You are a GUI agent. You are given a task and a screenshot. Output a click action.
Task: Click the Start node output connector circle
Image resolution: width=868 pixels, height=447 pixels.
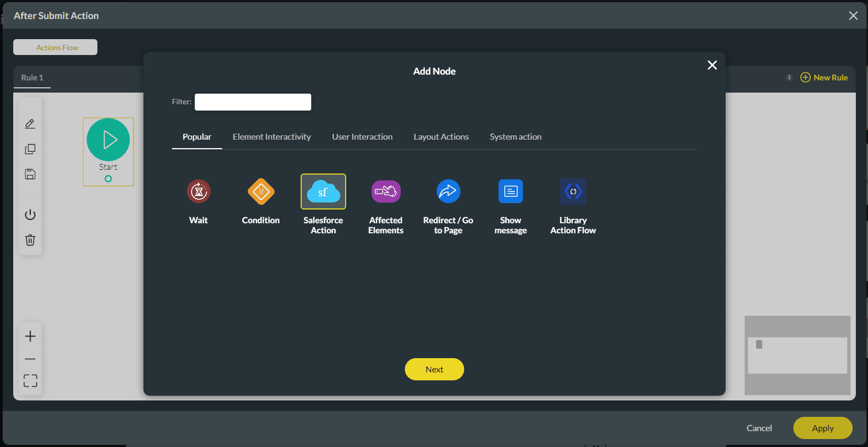point(108,179)
